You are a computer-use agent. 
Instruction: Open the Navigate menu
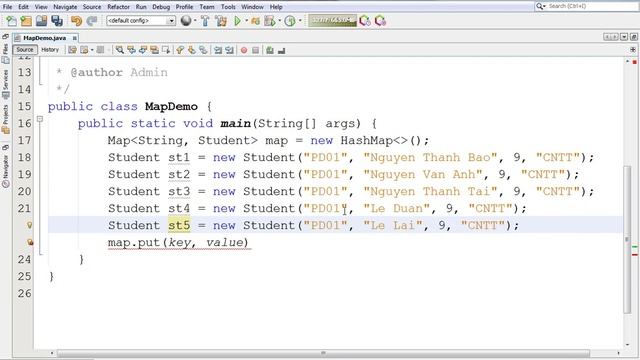coord(65,7)
